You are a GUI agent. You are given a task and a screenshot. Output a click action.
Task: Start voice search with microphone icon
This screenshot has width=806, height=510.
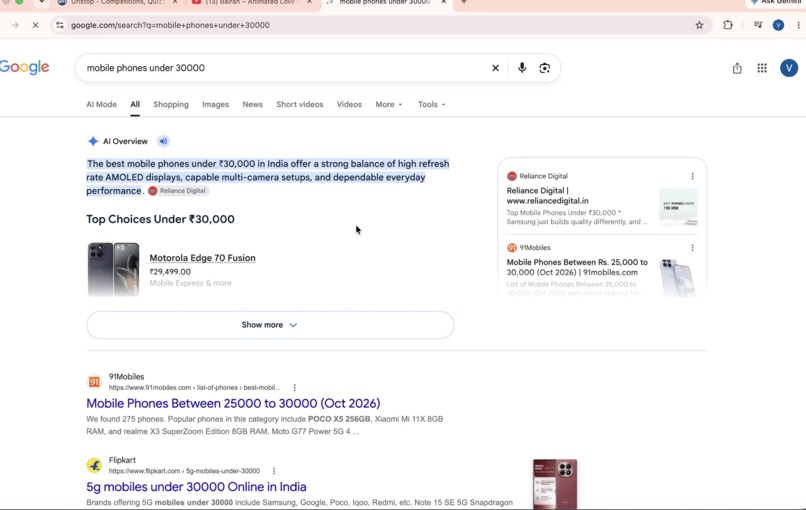522,68
